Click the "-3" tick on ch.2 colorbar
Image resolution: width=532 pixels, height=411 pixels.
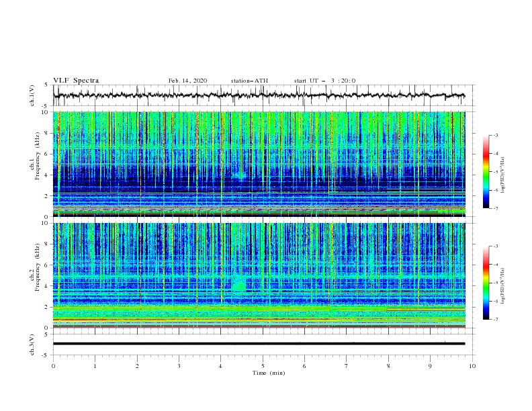(495, 246)
